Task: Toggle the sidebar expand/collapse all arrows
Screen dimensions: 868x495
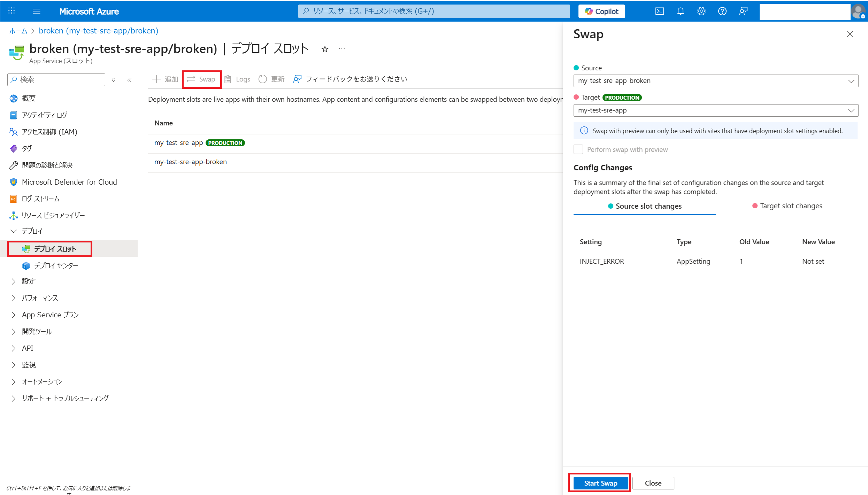Action: [114, 80]
